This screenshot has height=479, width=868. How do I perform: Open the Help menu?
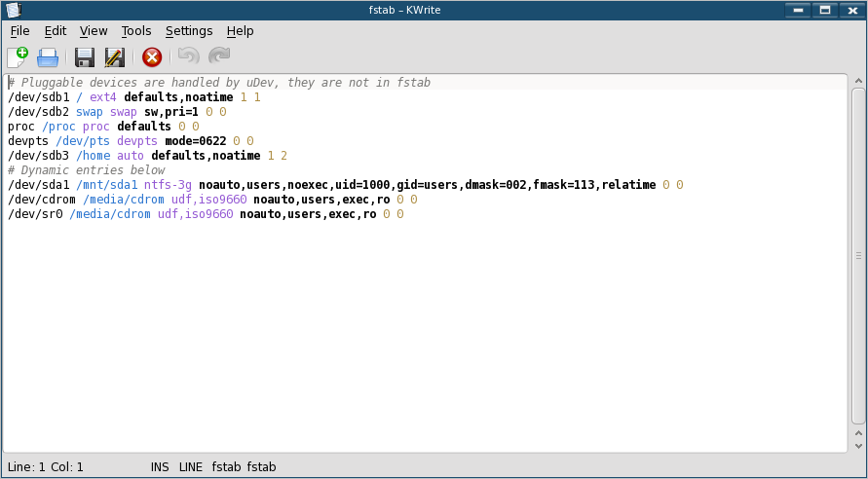241,31
